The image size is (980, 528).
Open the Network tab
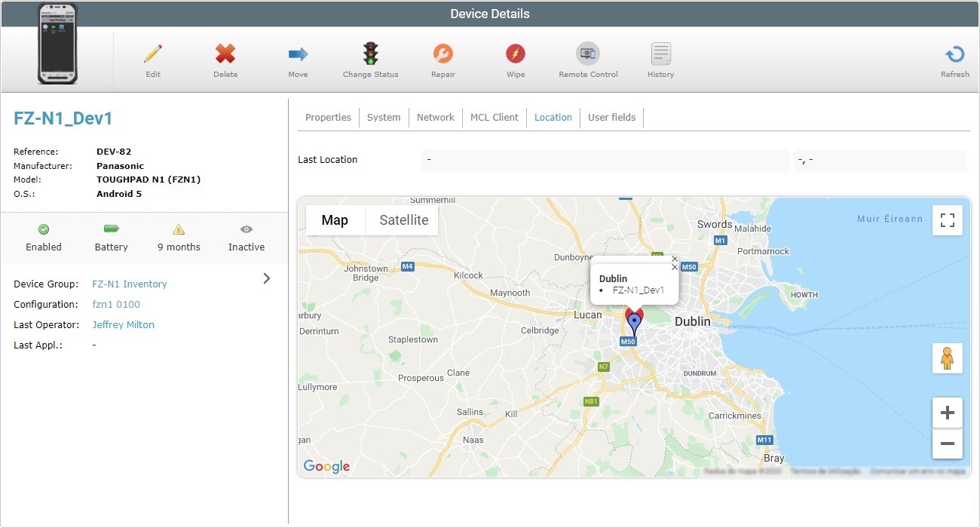pyautogui.click(x=436, y=118)
